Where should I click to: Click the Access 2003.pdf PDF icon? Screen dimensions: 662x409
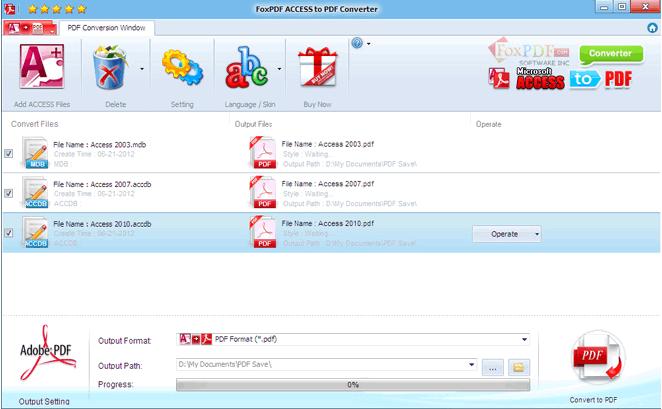263,152
